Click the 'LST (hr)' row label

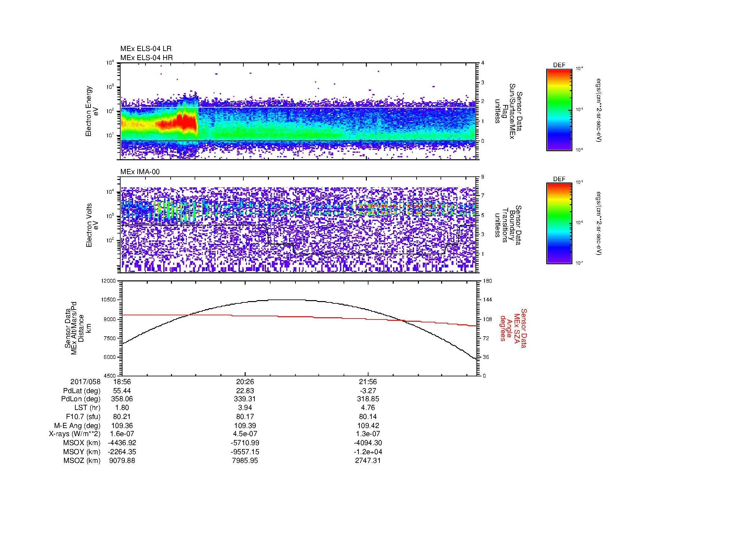tap(87, 408)
